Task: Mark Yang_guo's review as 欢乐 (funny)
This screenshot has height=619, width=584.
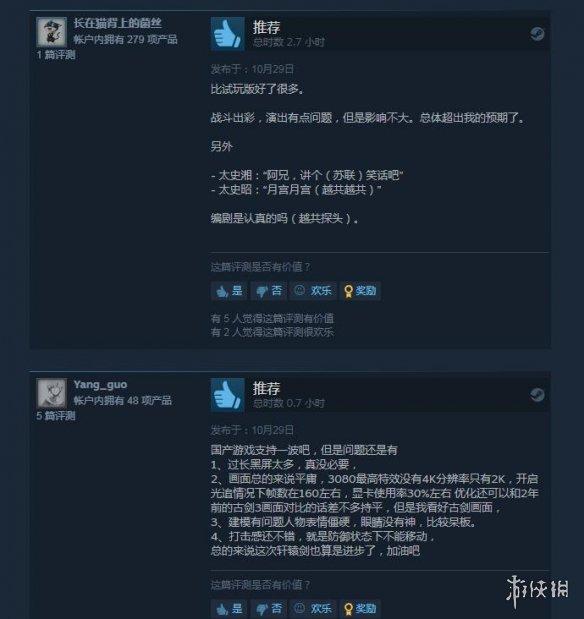Action: coord(313,609)
